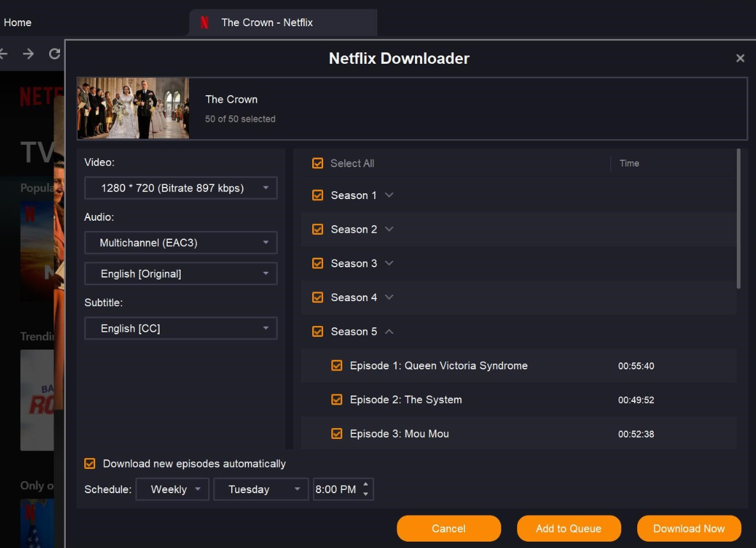The width and height of the screenshot is (756, 548).
Task: Collapse Season 5 episode list
Action: tap(389, 332)
